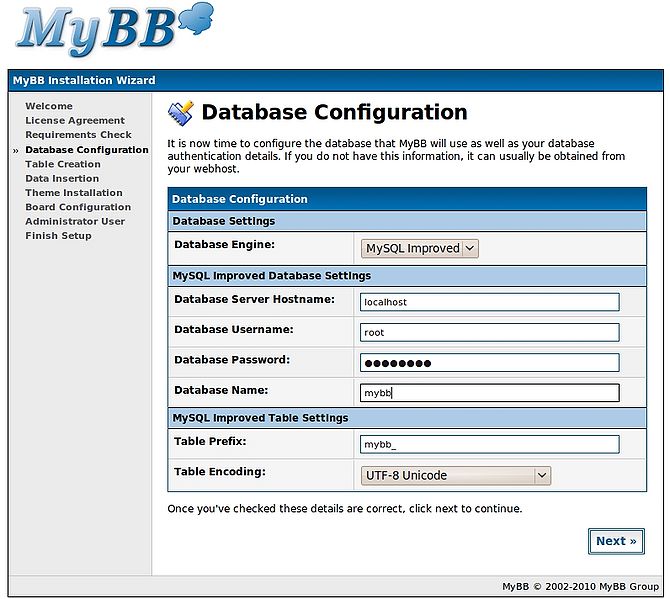Viewport: 670px width, 599px height.
Task: Click 'Once you've checked these details' text
Action: point(344,509)
